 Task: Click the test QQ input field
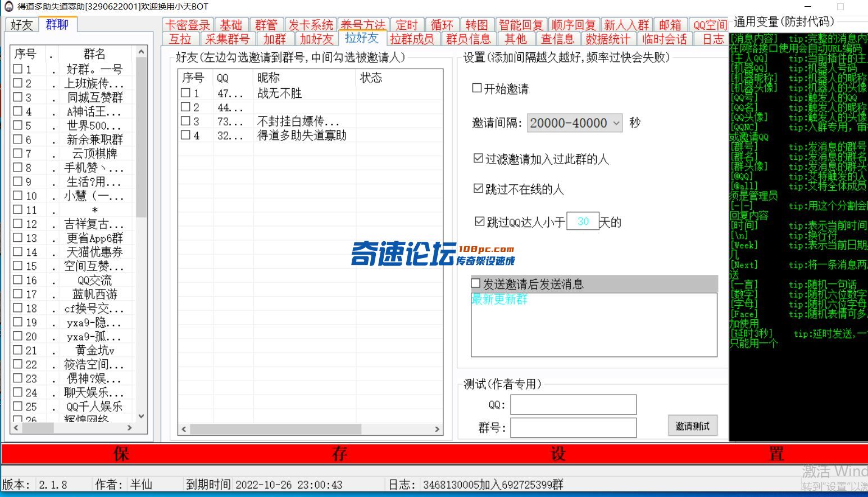[x=573, y=404]
